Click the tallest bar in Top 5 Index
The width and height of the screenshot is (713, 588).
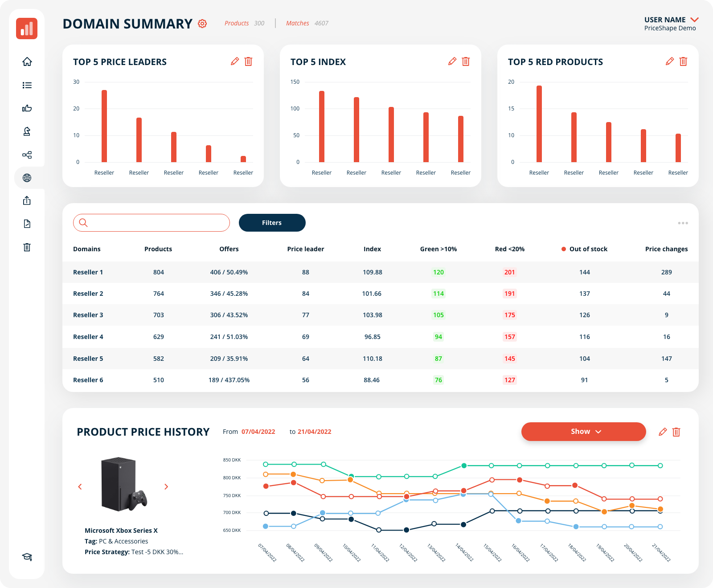point(322,127)
